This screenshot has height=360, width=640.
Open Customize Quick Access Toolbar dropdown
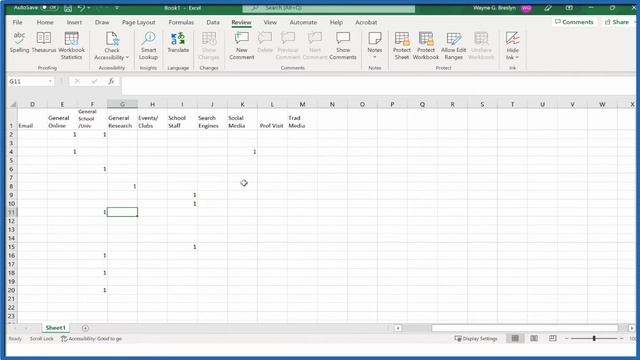click(117, 8)
